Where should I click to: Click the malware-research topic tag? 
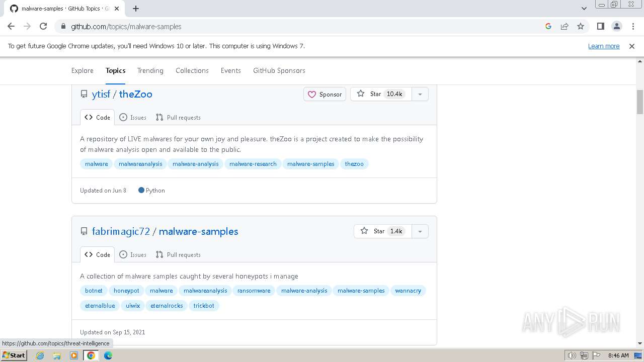pyautogui.click(x=253, y=164)
